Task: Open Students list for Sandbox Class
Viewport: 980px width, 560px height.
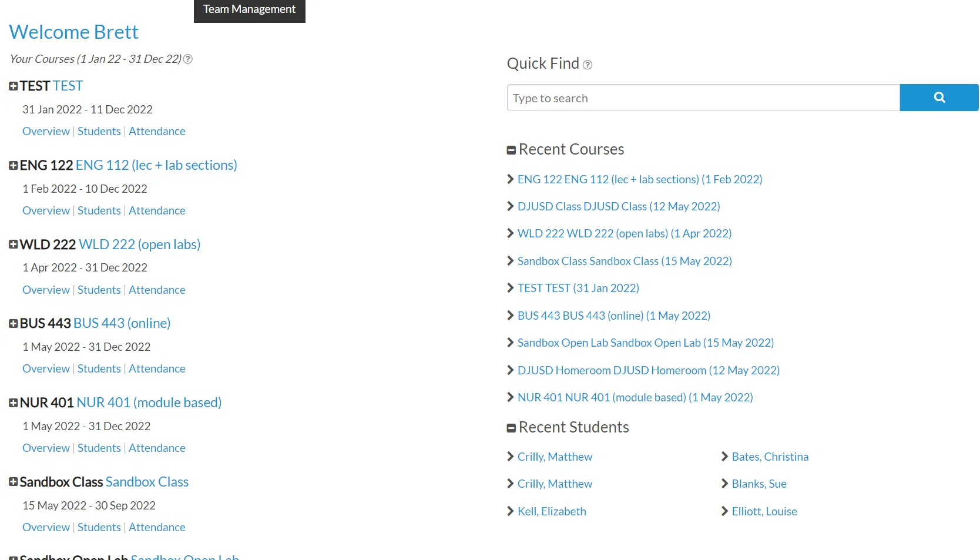Action: point(99,527)
